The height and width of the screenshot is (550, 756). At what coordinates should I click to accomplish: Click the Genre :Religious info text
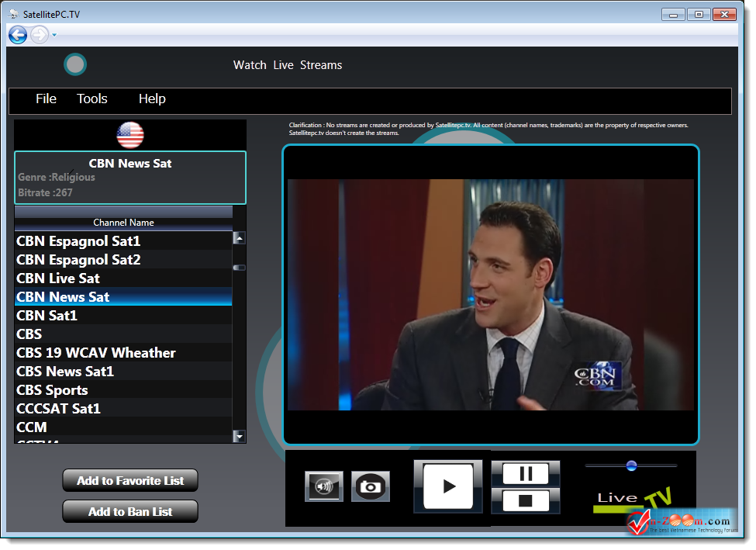coord(57,177)
